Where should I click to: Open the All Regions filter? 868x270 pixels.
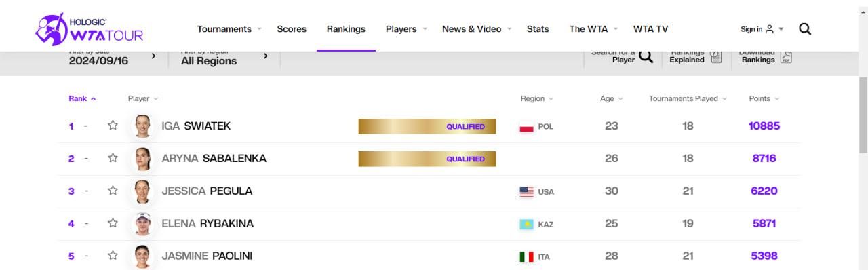click(224, 58)
